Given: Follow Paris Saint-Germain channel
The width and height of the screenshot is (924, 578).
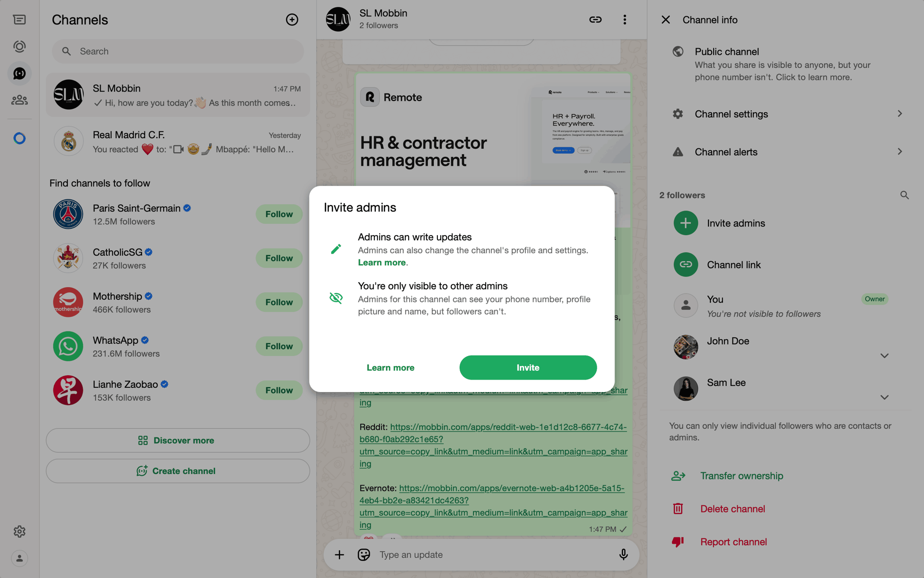Looking at the screenshot, I should (279, 214).
